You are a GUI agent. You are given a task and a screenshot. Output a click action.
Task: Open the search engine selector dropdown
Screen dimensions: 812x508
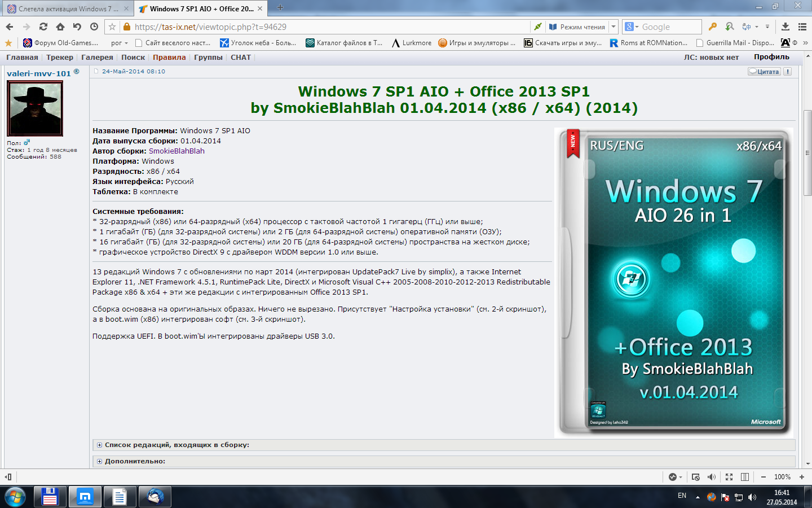(x=632, y=27)
